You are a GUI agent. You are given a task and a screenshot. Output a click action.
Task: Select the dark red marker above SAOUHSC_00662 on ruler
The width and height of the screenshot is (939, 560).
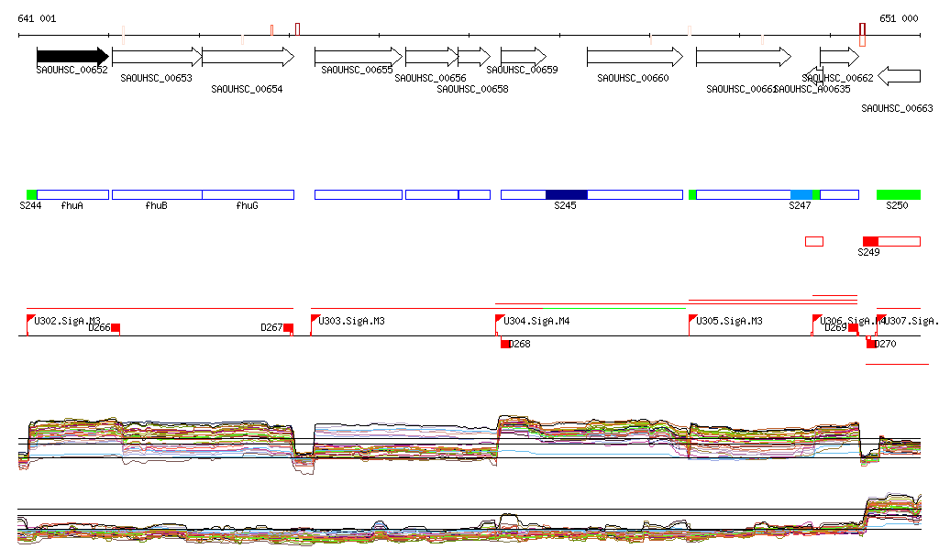tap(862, 29)
